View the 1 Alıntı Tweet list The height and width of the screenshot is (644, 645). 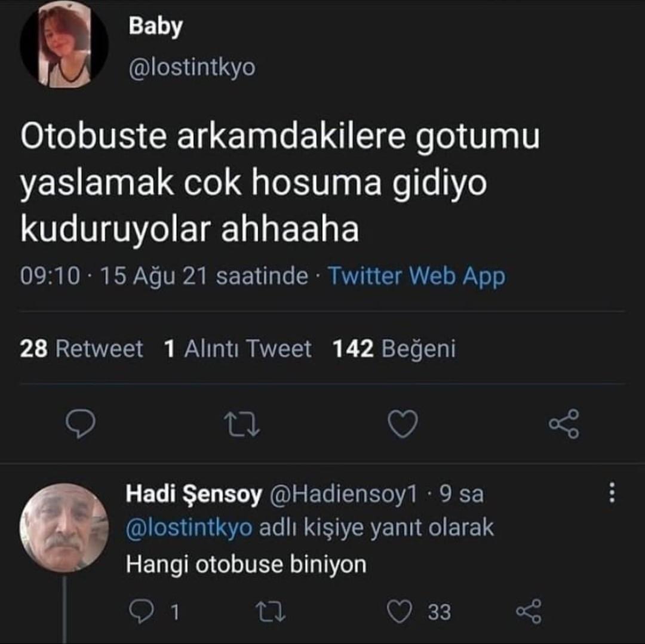click(237, 349)
